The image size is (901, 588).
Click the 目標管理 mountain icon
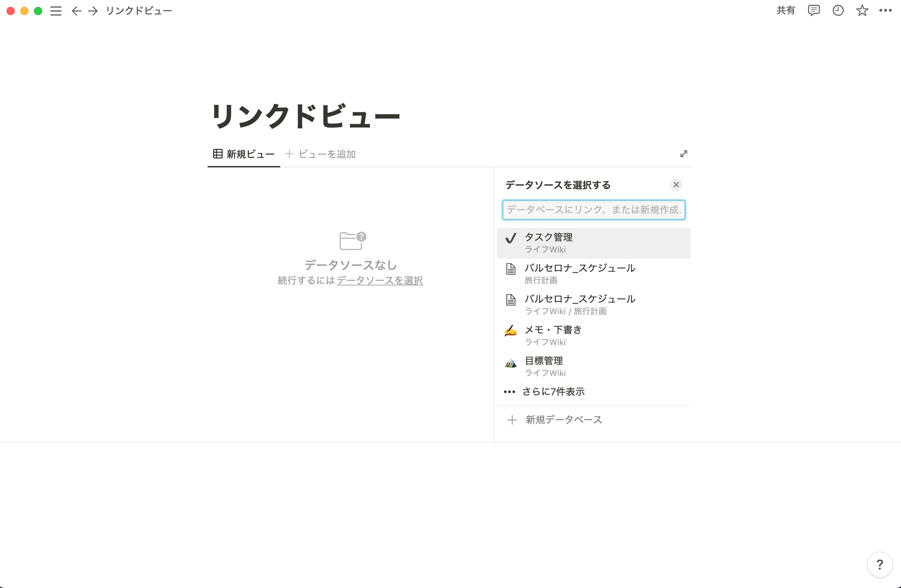pyautogui.click(x=511, y=363)
